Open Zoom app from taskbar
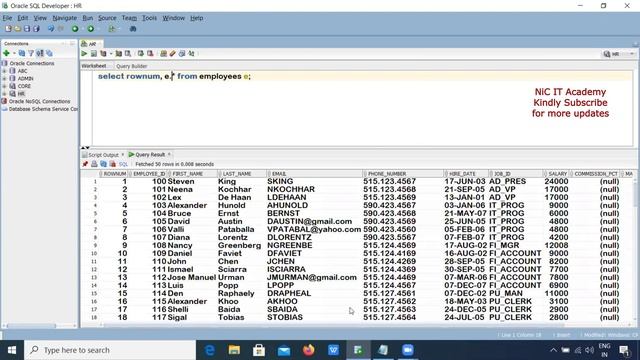640x360 pixels. click(x=407, y=350)
